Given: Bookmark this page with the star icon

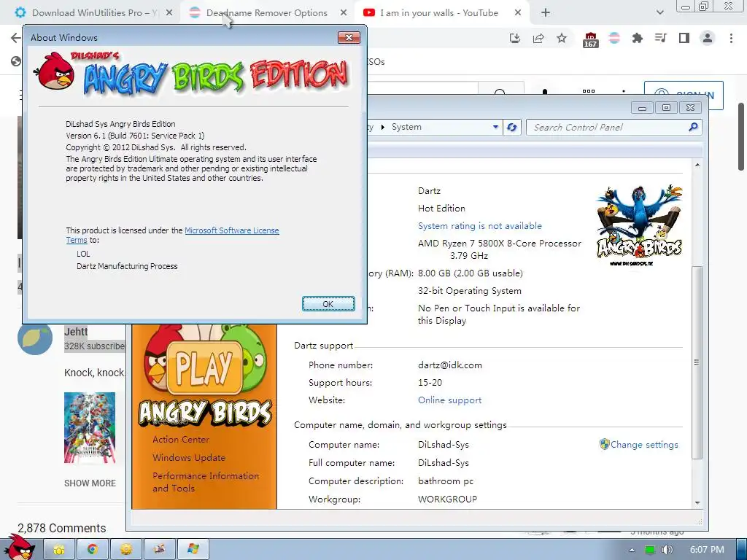Looking at the screenshot, I should [x=562, y=38].
